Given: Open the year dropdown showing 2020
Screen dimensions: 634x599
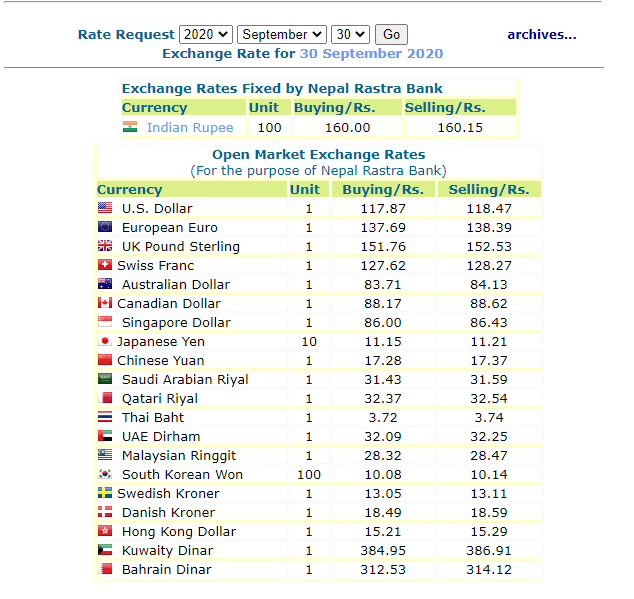Looking at the screenshot, I should click(x=206, y=35).
